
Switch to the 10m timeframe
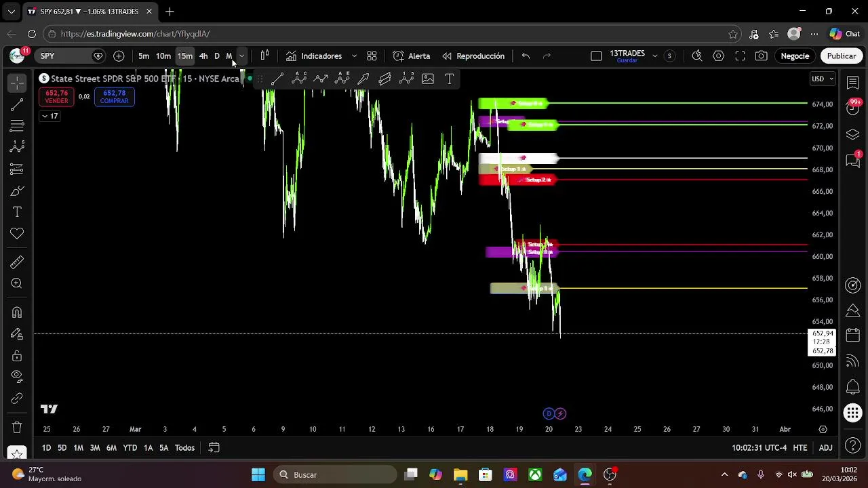163,56
